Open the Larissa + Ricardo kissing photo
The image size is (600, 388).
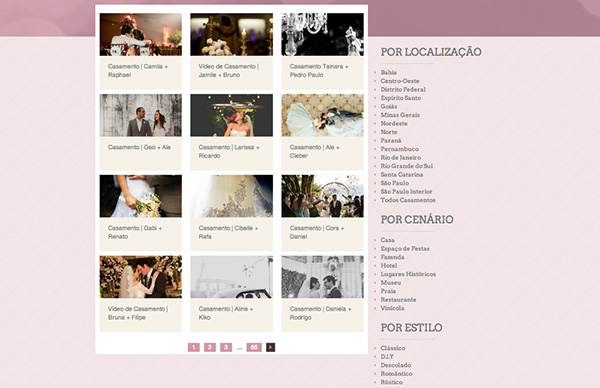pyautogui.click(x=232, y=115)
